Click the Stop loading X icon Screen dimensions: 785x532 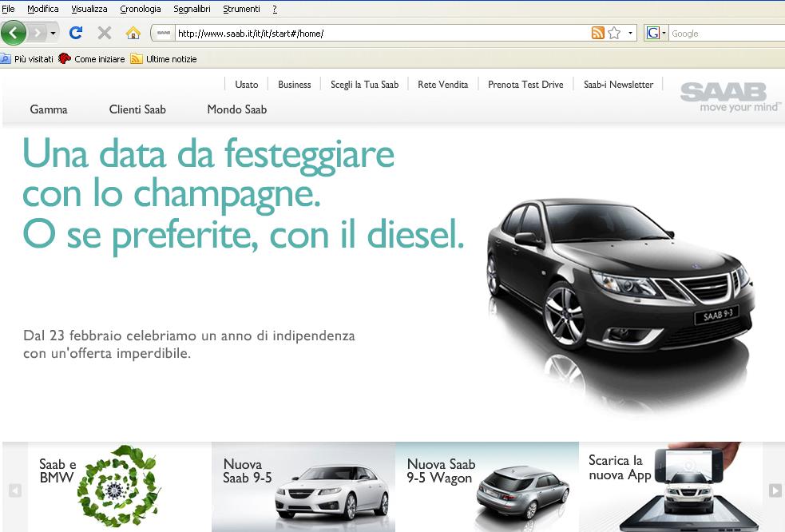point(104,33)
